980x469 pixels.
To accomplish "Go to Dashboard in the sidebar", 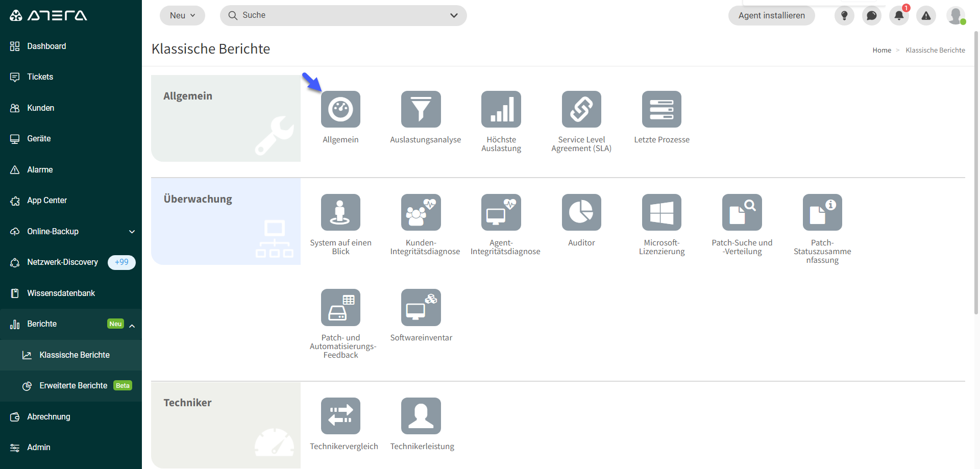I will pyautogui.click(x=71, y=46).
